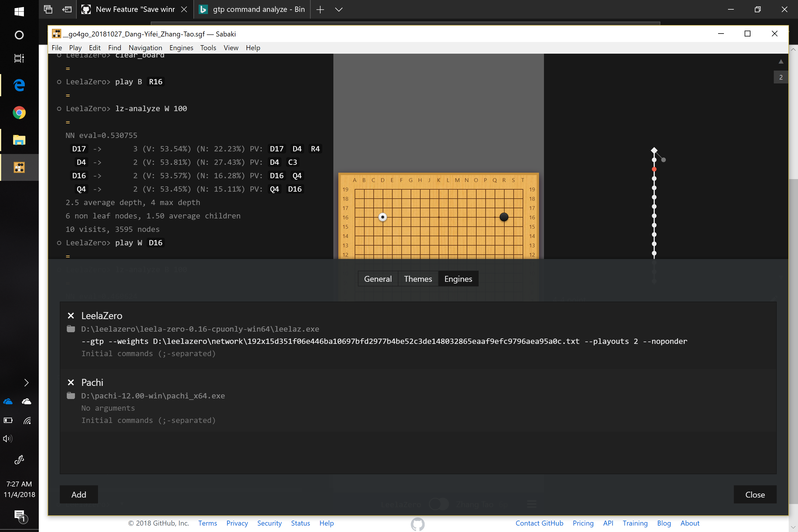Edit the LeelaZero executable path field
Image resolution: width=798 pixels, height=532 pixels.
pyautogui.click(x=426, y=329)
